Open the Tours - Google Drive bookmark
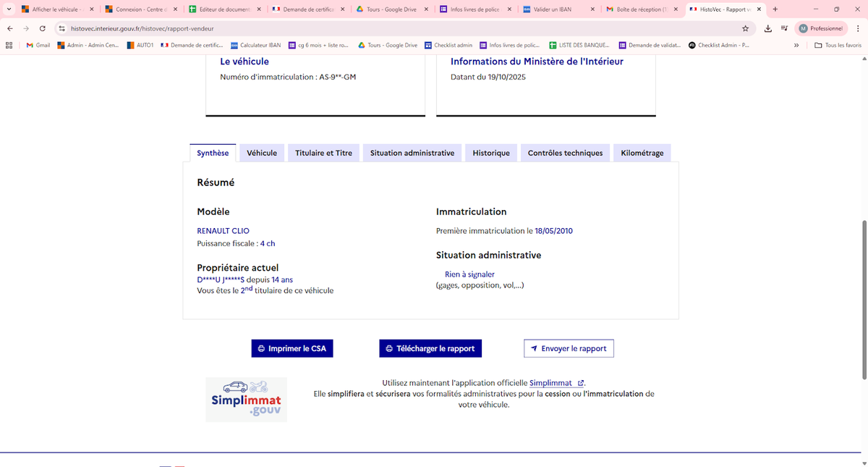Image resolution: width=868 pixels, height=467 pixels. coord(387,45)
